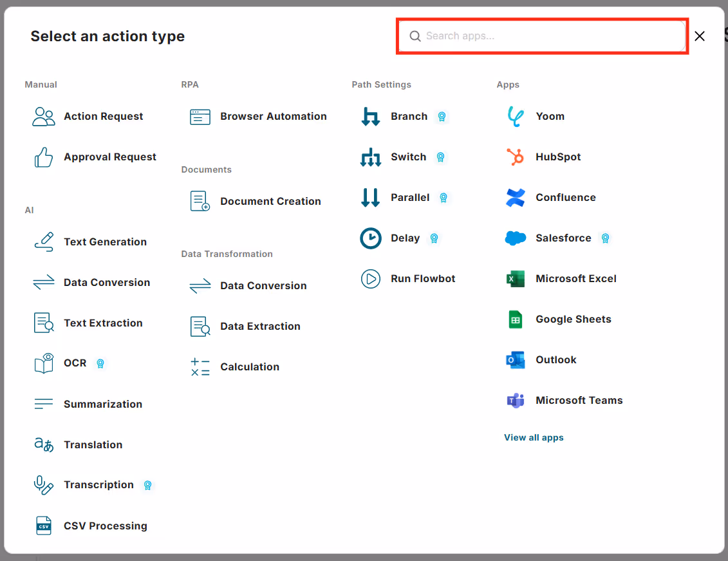Click the Data Extraction magnifier icon
Screen dimensions: 728x561
pos(200,327)
